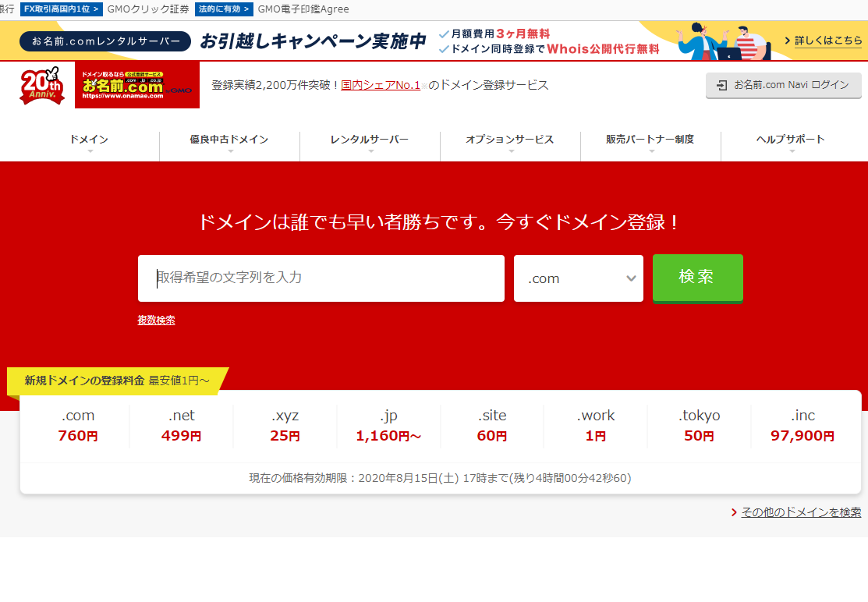Select the .work 1円 price cell
The height and width of the screenshot is (602, 868).
tap(596, 426)
